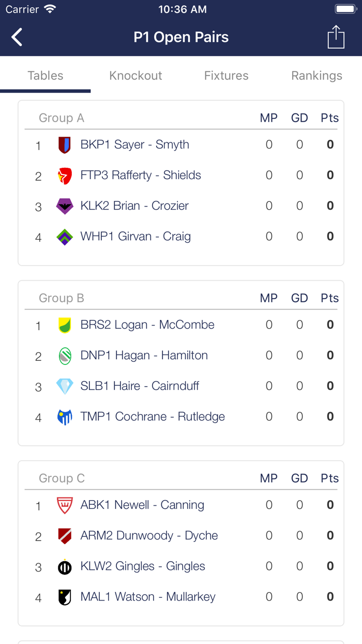Tap BRS2 Logan - McCombe yellow crest
Screen dimensions: 362x644
[x=65, y=325]
